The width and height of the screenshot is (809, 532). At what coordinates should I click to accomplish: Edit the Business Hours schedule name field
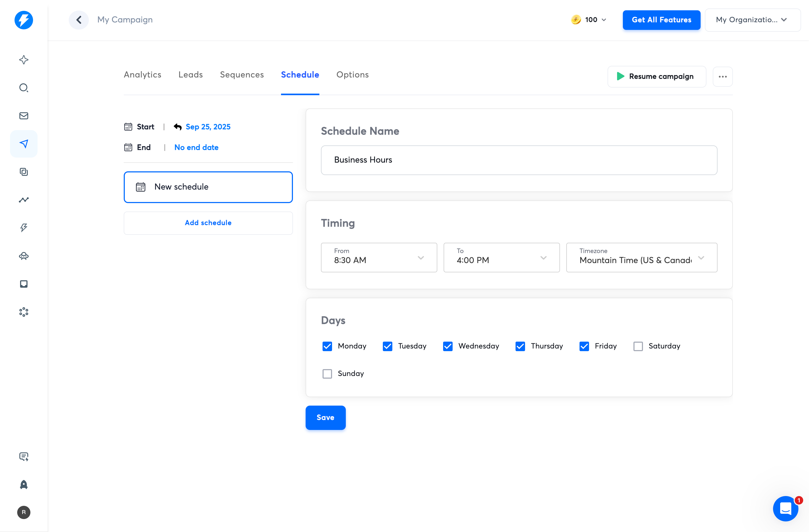(519, 160)
